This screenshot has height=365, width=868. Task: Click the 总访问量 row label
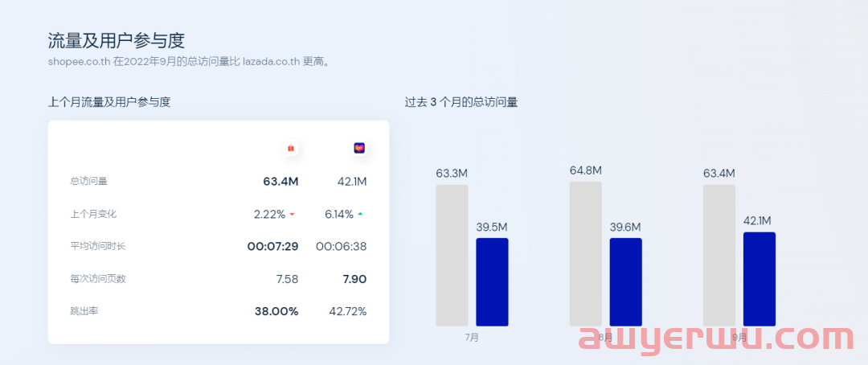coord(88,181)
